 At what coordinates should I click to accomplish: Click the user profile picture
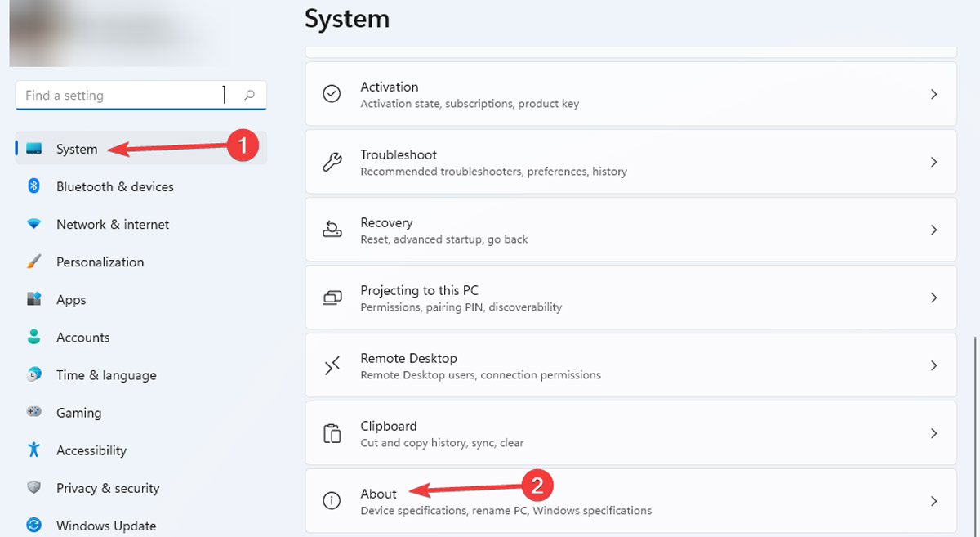(x=33, y=33)
